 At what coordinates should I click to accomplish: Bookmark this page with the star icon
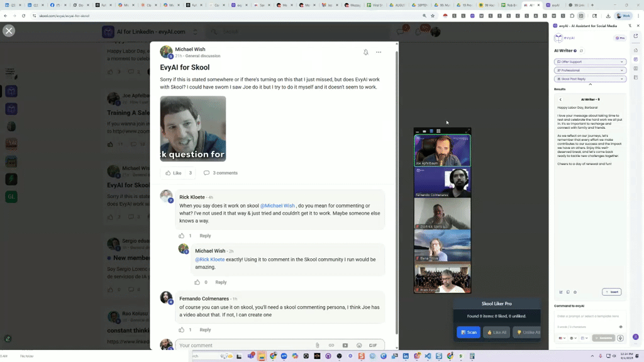click(433, 16)
